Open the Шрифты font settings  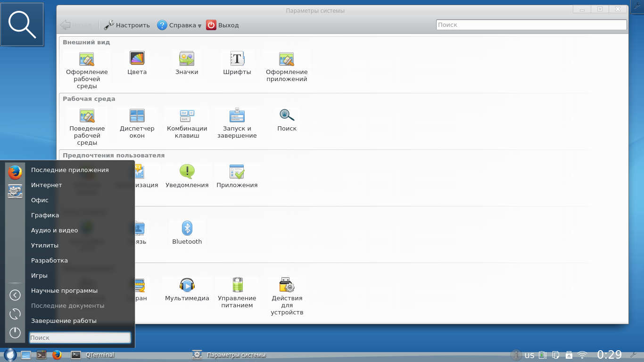pos(237,63)
